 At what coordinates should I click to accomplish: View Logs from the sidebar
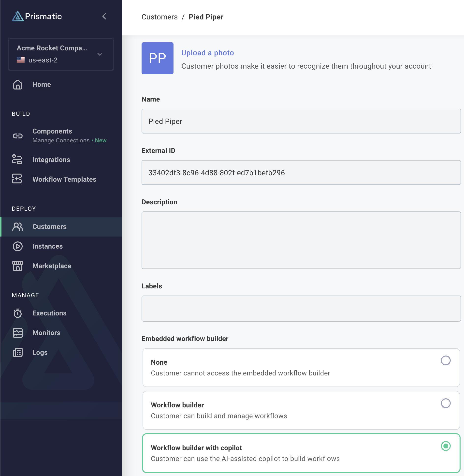click(40, 353)
